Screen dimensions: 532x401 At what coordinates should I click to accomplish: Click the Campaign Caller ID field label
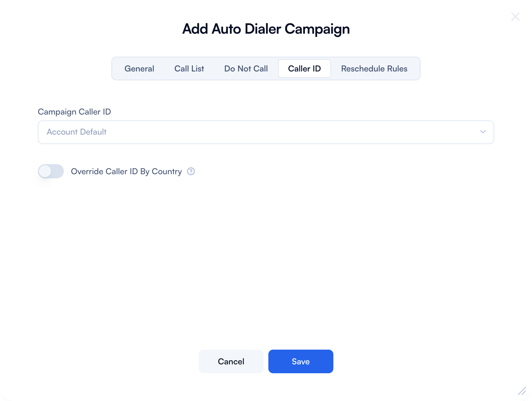coord(74,112)
